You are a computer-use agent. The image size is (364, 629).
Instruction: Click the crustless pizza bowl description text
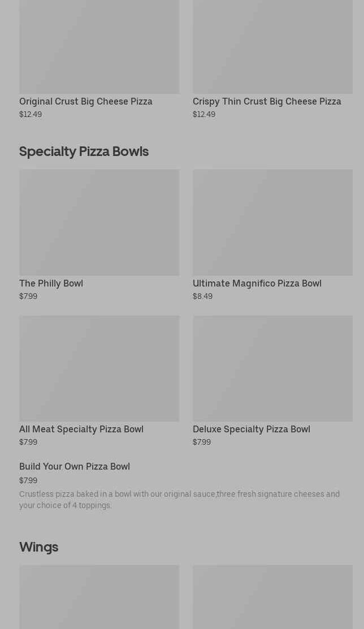pyautogui.click(x=179, y=500)
